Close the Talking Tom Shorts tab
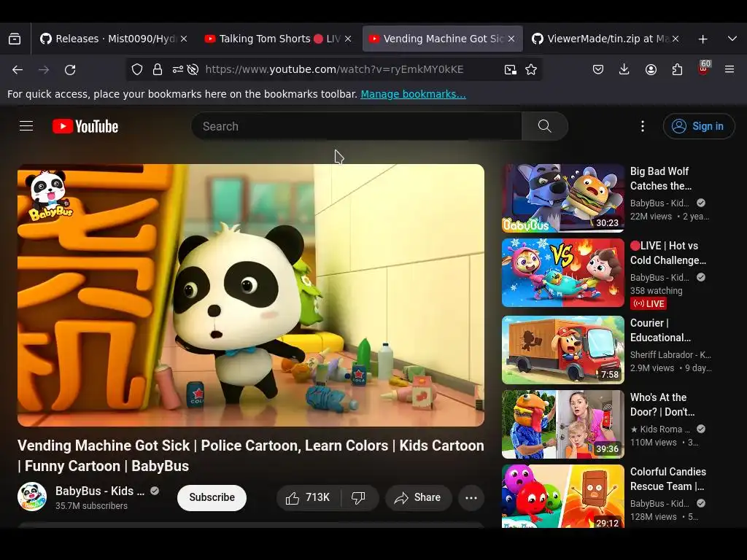 click(x=348, y=39)
